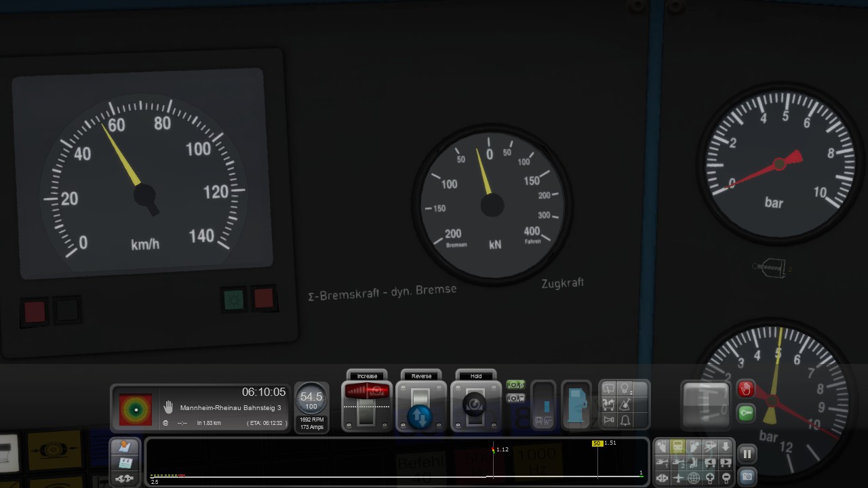This screenshot has width=868, height=488.
Task: Click the ETA 06:12:32 text
Action: pos(267,423)
